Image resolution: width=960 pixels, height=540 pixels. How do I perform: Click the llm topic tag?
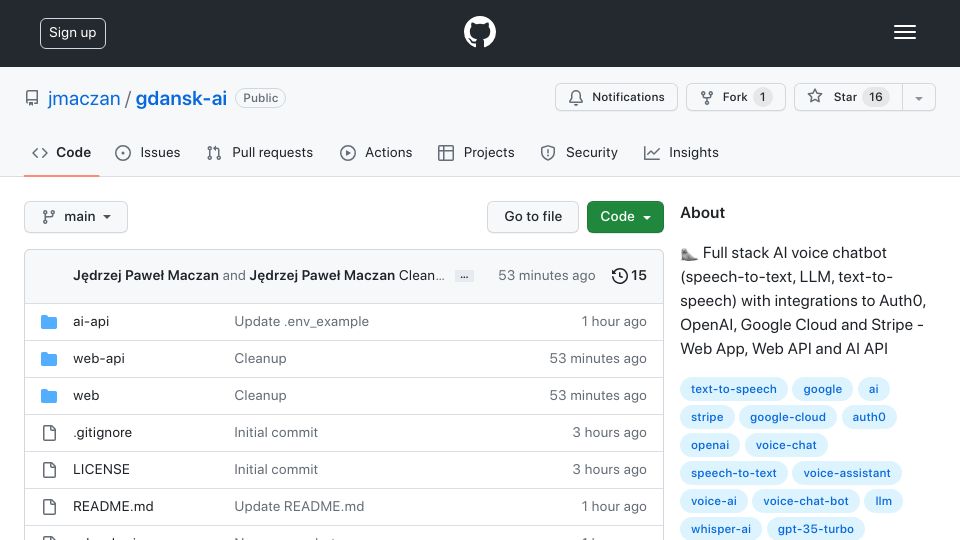[x=883, y=501]
